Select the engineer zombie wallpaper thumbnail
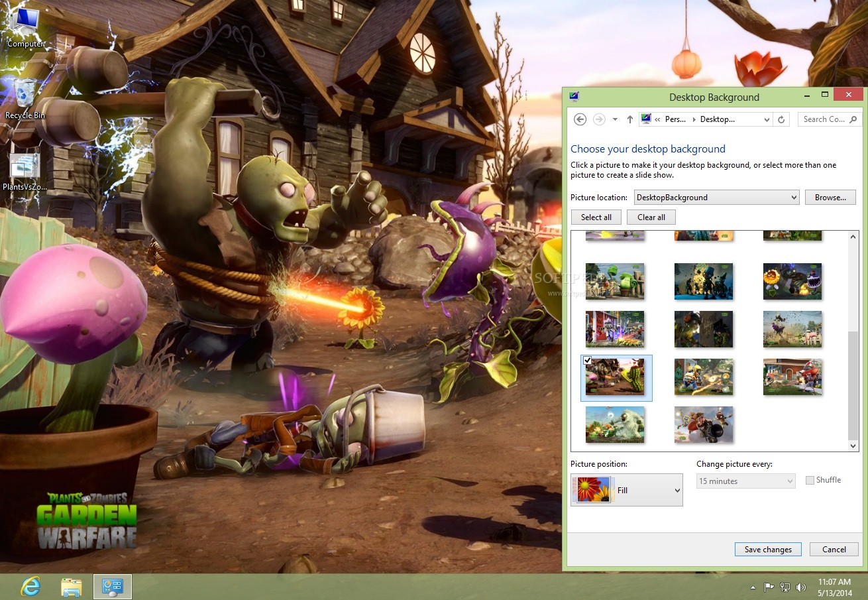868x600 pixels. pos(704,377)
